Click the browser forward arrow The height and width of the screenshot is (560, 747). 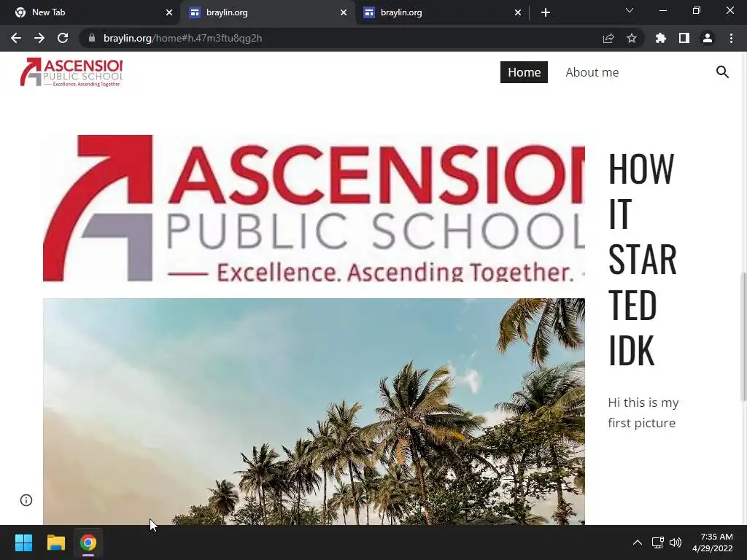tap(39, 38)
